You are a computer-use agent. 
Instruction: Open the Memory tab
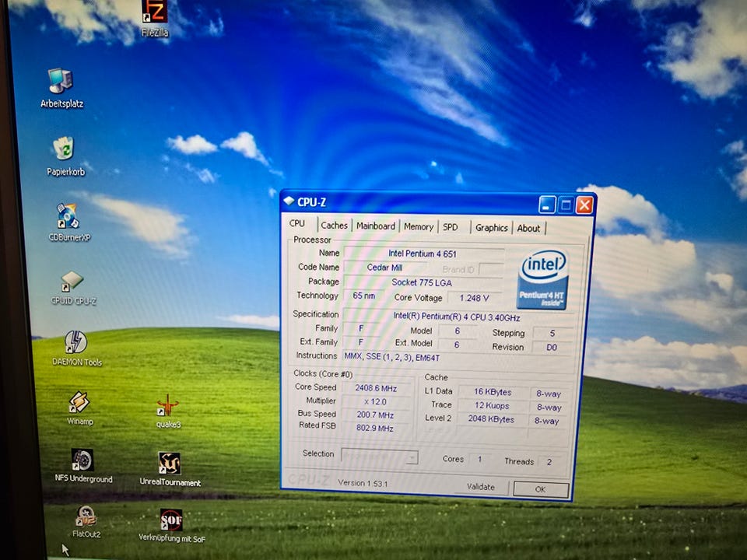tap(419, 227)
